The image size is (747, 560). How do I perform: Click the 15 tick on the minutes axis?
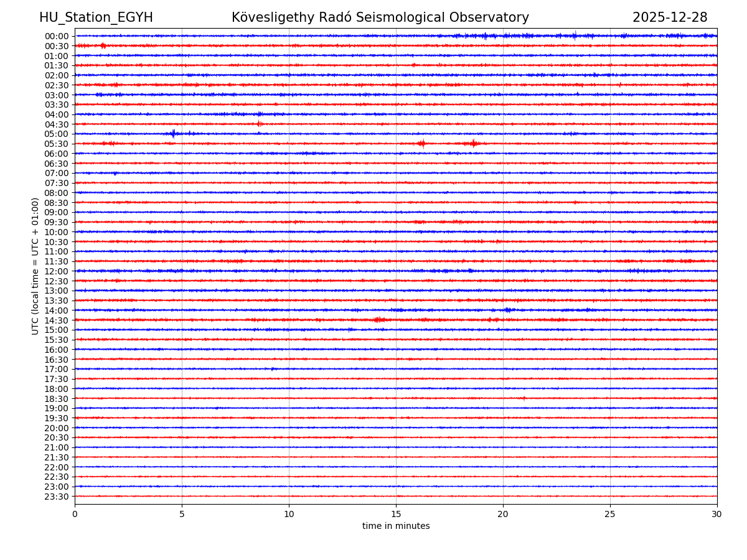click(x=396, y=515)
